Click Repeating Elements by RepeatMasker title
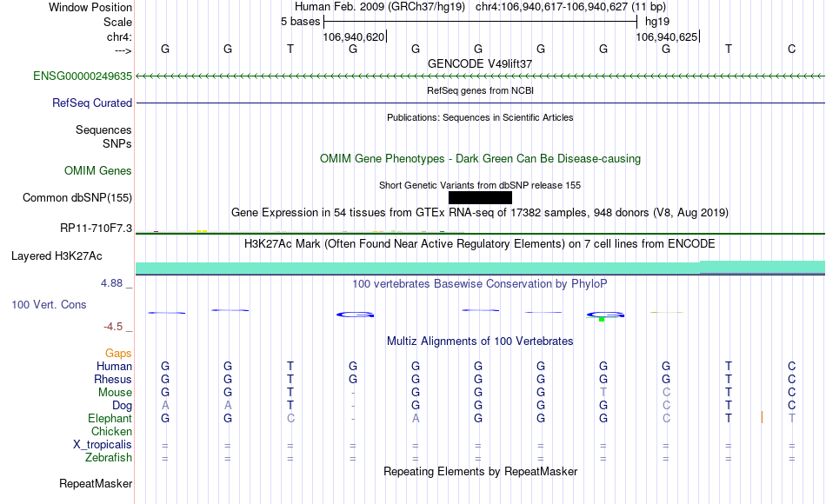 [x=480, y=471]
